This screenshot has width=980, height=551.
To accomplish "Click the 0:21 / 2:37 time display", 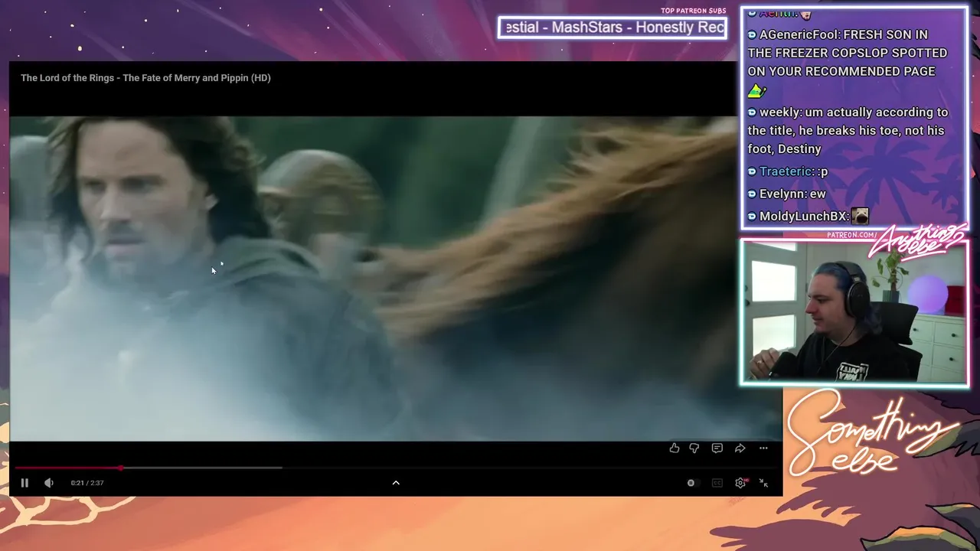I will [87, 483].
